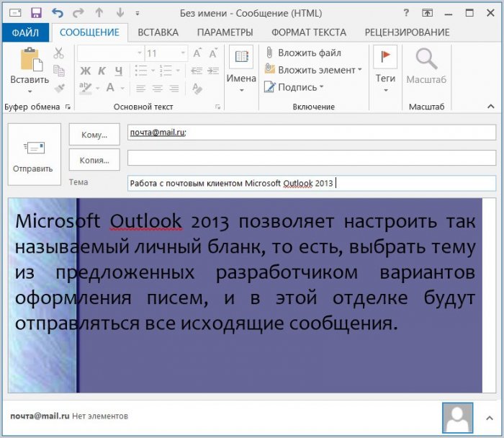Click the Вставить paste clipboard icon

(31, 60)
